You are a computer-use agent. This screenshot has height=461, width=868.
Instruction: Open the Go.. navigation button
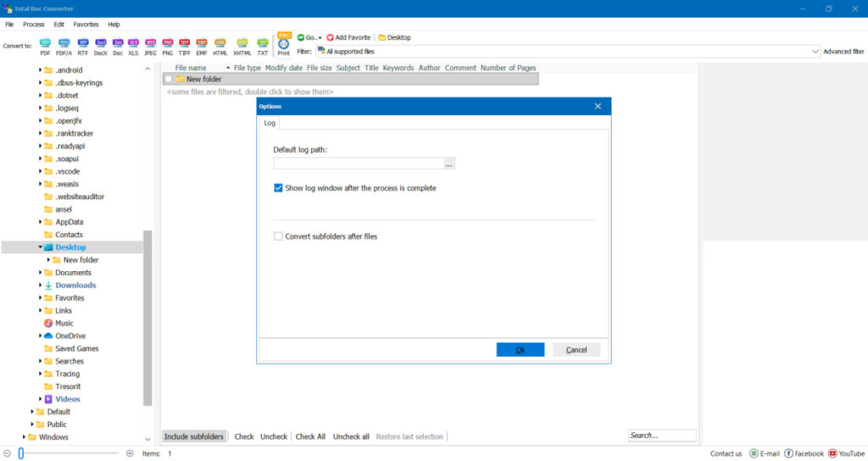tap(309, 37)
